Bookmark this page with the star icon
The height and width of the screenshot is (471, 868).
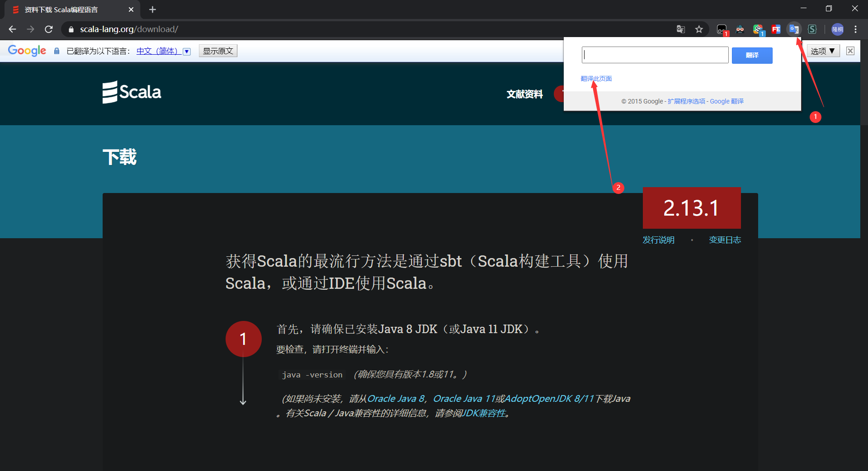pyautogui.click(x=699, y=29)
